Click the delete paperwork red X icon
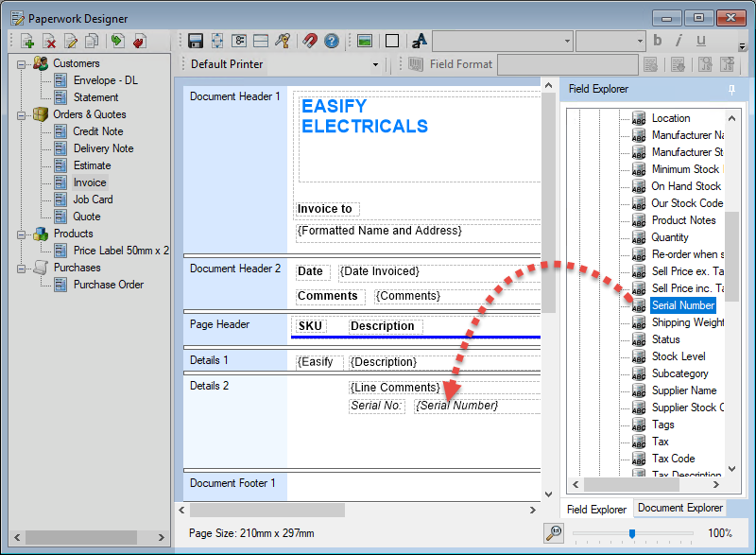Screen dimensions: 756x555 tap(49, 41)
